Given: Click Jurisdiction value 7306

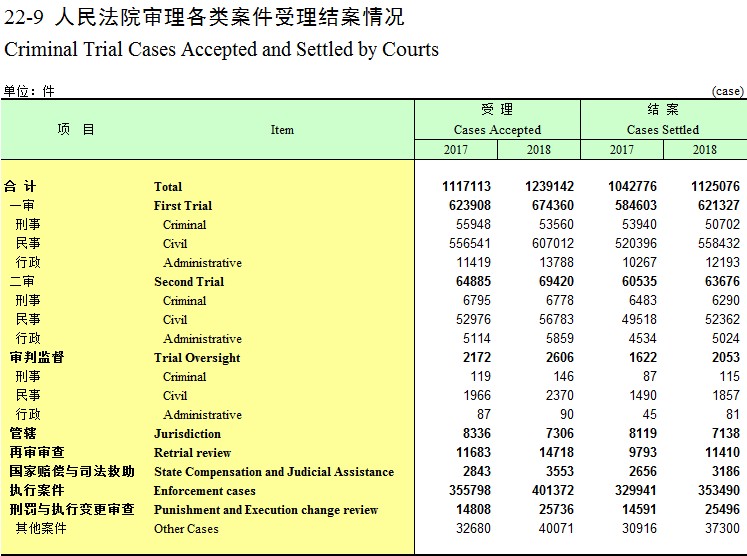Looking at the screenshot, I should [x=560, y=434].
